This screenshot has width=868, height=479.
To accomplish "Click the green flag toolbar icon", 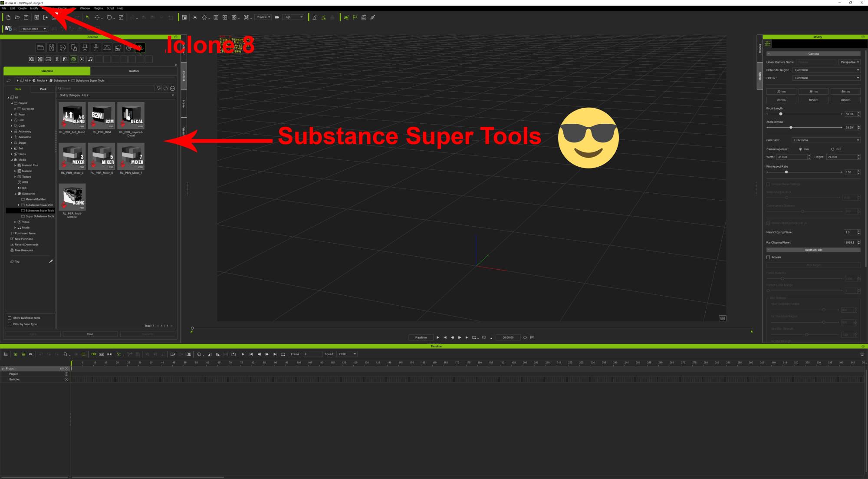I will click(355, 17).
